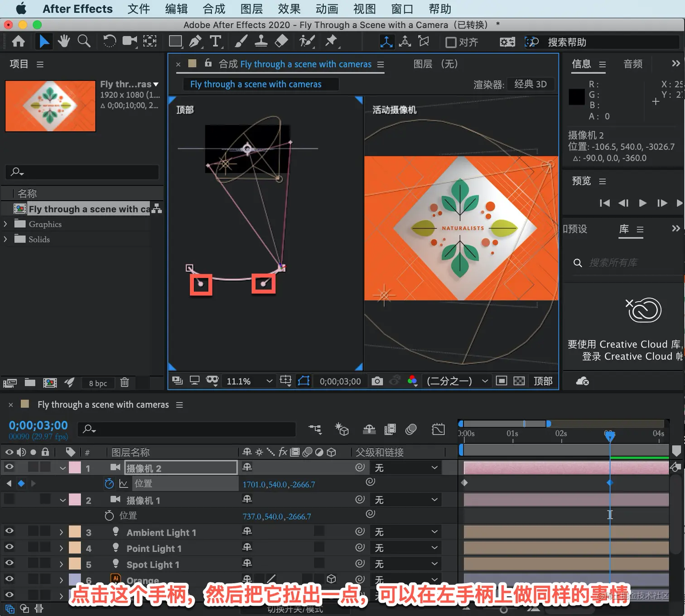The width and height of the screenshot is (685, 616).
Task: Collapse the 摄像机 2 layer properties
Action: (63, 468)
